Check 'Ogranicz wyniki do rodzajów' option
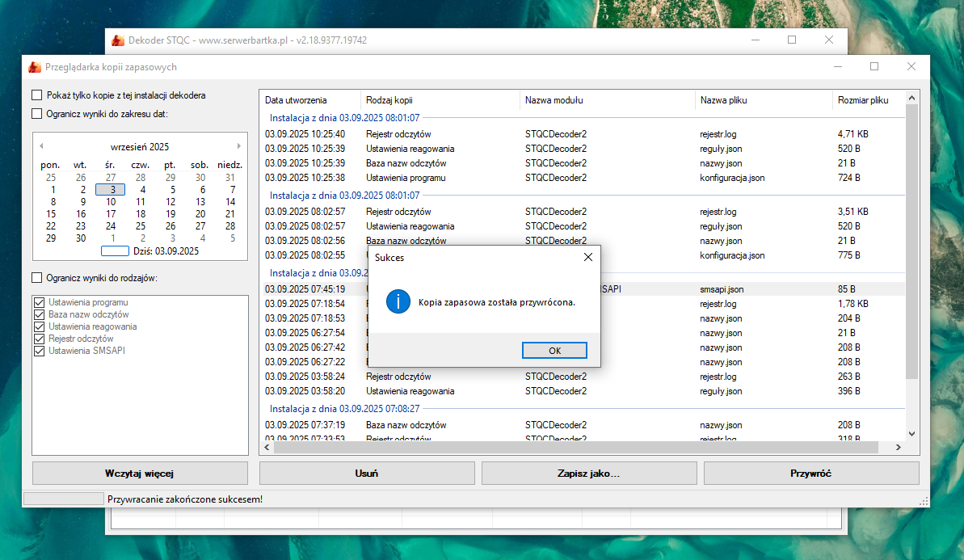964x560 pixels. click(37, 278)
